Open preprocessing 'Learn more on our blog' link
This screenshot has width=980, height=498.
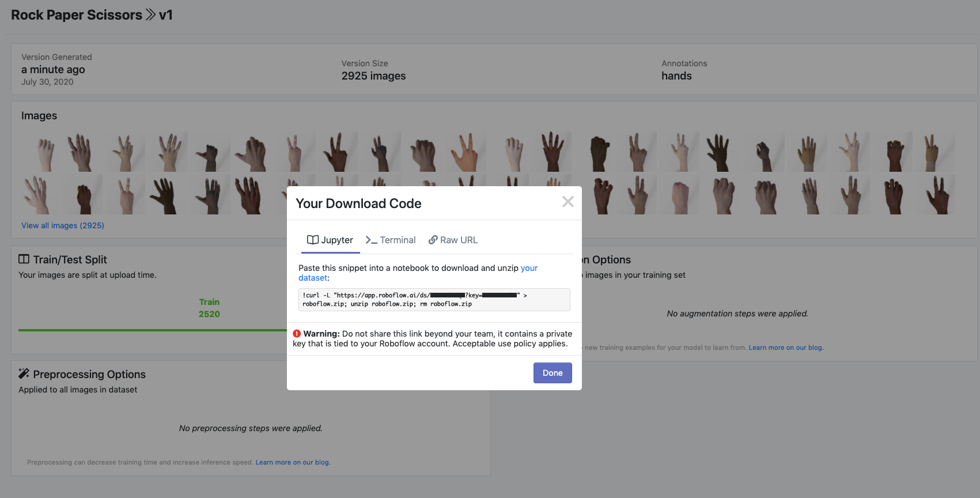coord(293,462)
